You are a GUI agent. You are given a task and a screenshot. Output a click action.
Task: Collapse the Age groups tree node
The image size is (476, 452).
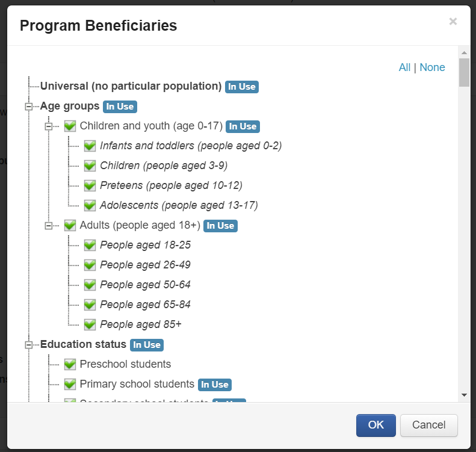[x=28, y=107]
